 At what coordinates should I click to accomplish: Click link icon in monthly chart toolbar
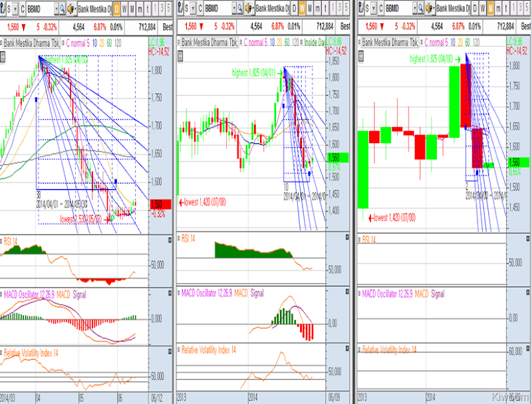click(361, 9)
